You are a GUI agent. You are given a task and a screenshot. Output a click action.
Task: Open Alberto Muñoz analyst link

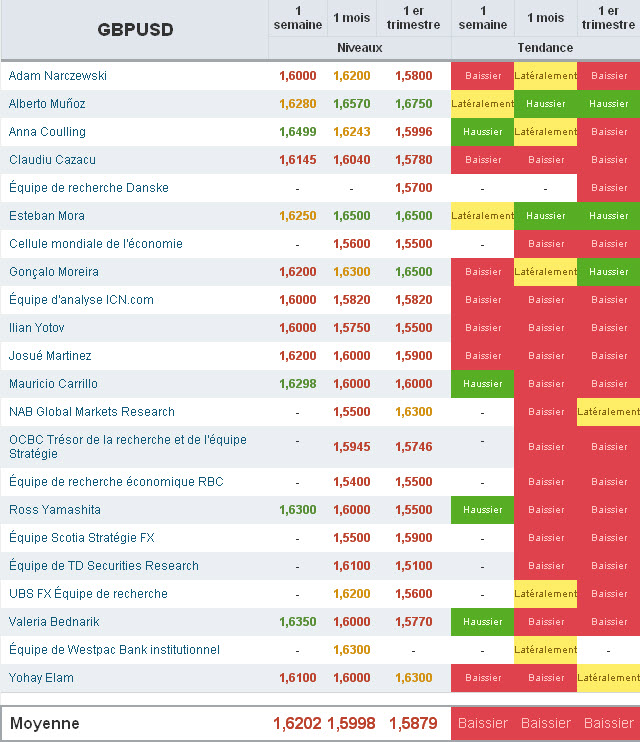pyautogui.click(x=47, y=104)
